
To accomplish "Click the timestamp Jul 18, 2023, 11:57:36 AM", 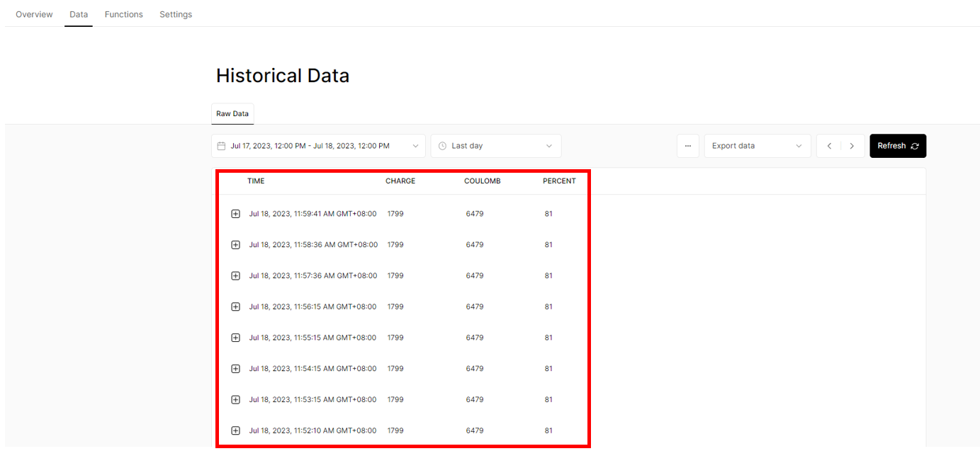I will point(313,275).
